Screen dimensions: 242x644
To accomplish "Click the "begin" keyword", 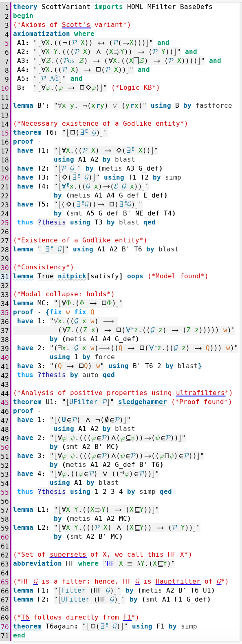I will tap(23, 16).
